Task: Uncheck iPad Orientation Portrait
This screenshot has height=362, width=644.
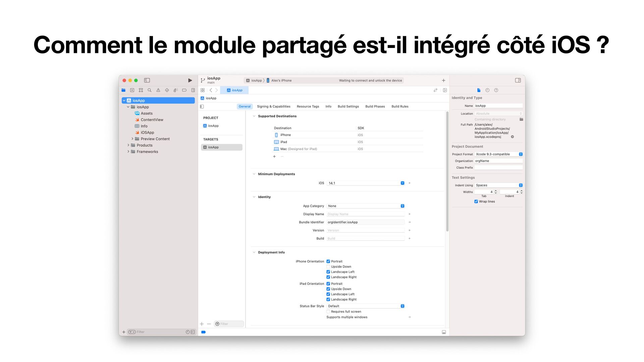Action: pos(328,284)
